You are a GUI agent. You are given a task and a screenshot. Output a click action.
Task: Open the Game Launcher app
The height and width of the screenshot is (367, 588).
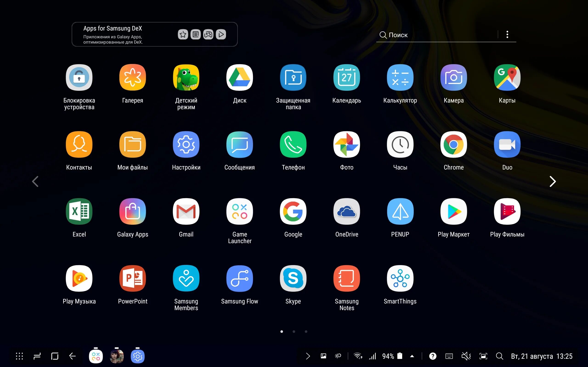pos(240,211)
